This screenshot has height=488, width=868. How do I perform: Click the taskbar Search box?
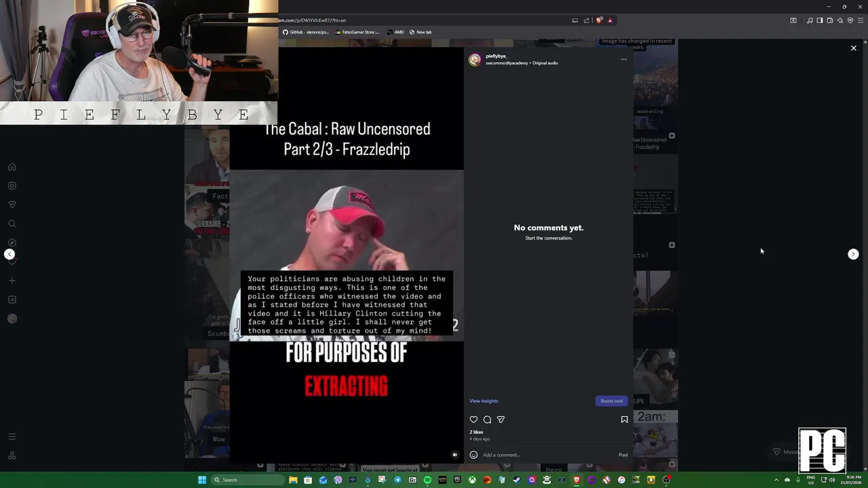point(248,480)
